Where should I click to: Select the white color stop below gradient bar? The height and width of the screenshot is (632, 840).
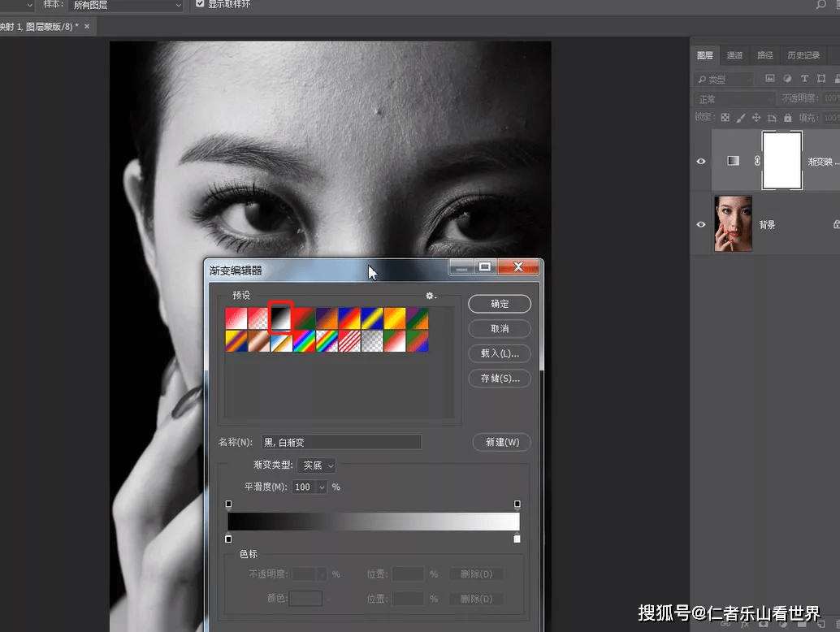point(517,539)
